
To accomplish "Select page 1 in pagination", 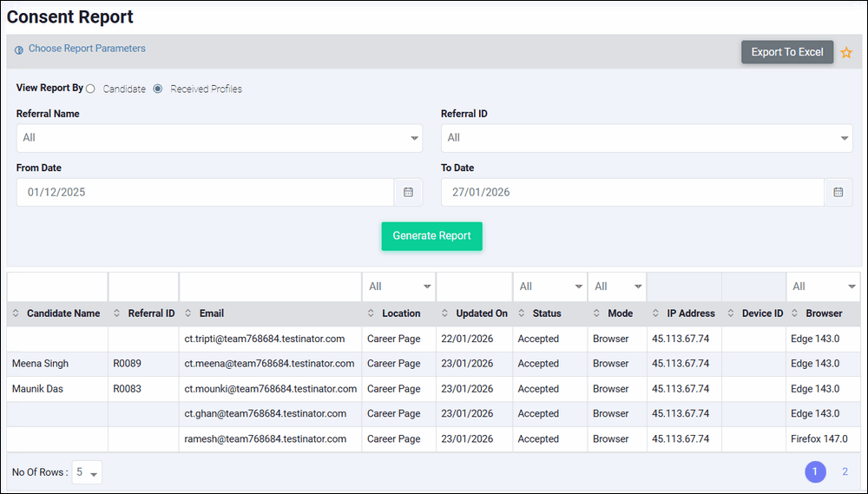I will tap(815, 471).
